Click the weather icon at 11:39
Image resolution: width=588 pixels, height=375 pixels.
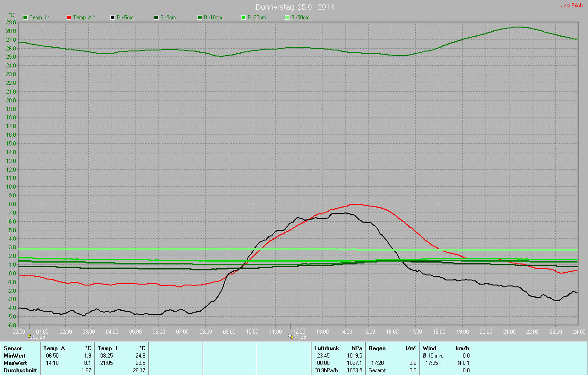290,336
